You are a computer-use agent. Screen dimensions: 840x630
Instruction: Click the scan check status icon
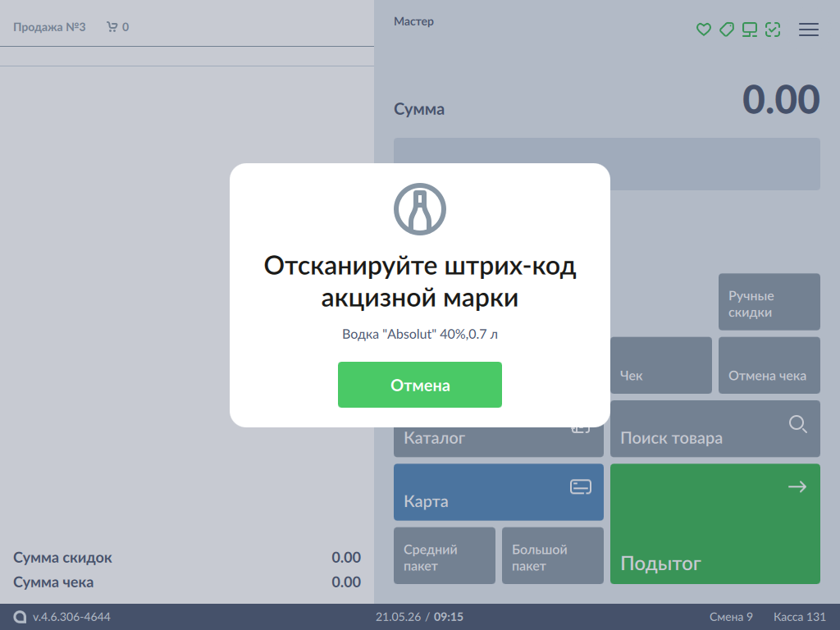773,30
